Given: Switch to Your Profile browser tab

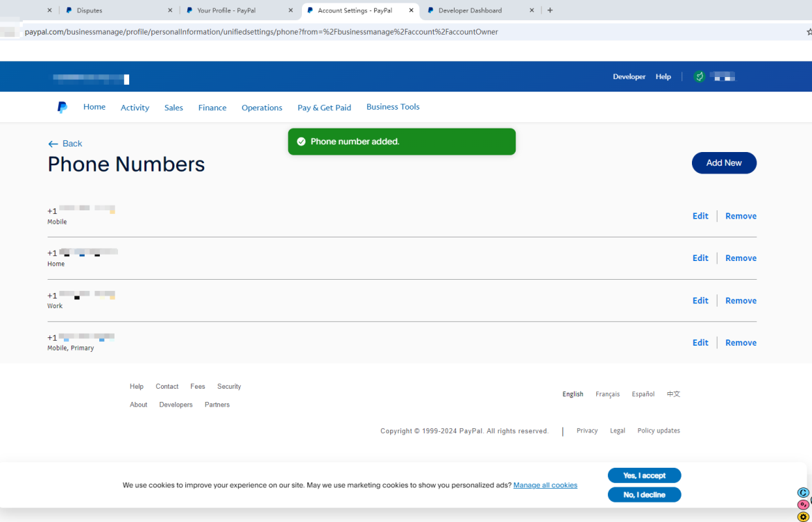Looking at the screenshot, I should pos(236,10).
